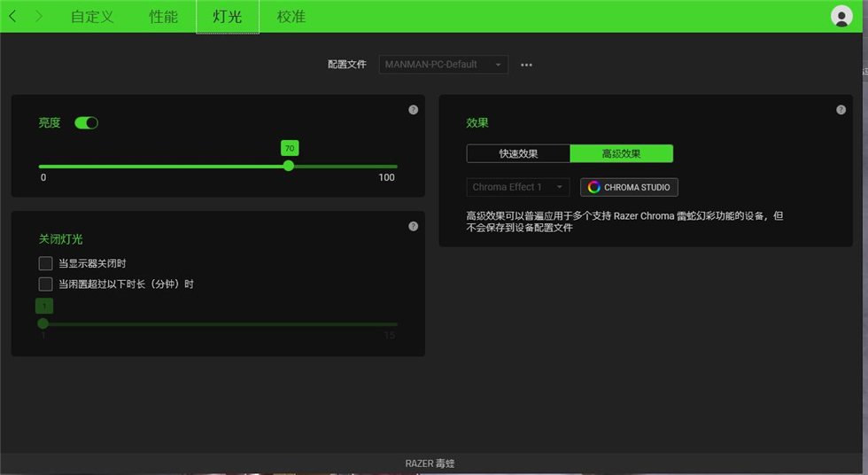Click the 100 label on brightness slider
868x475 pixels.
pos(386,177)
